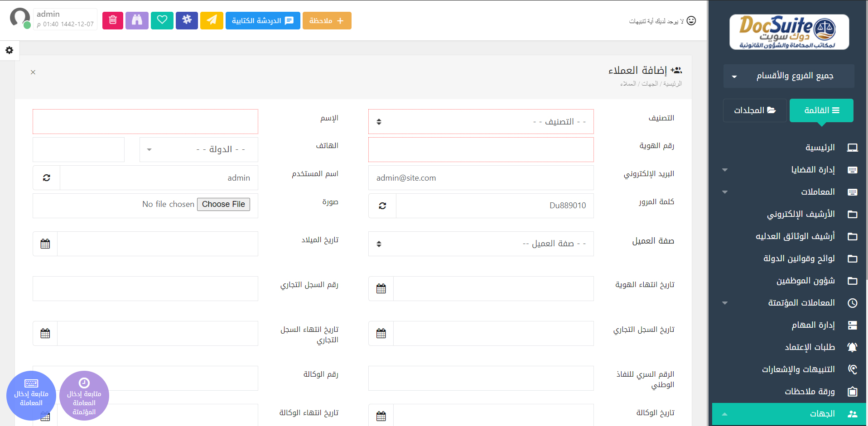The image size is (868, 426).
Task: Regenerate password with the refresh icon
Action: coord(382,206)
